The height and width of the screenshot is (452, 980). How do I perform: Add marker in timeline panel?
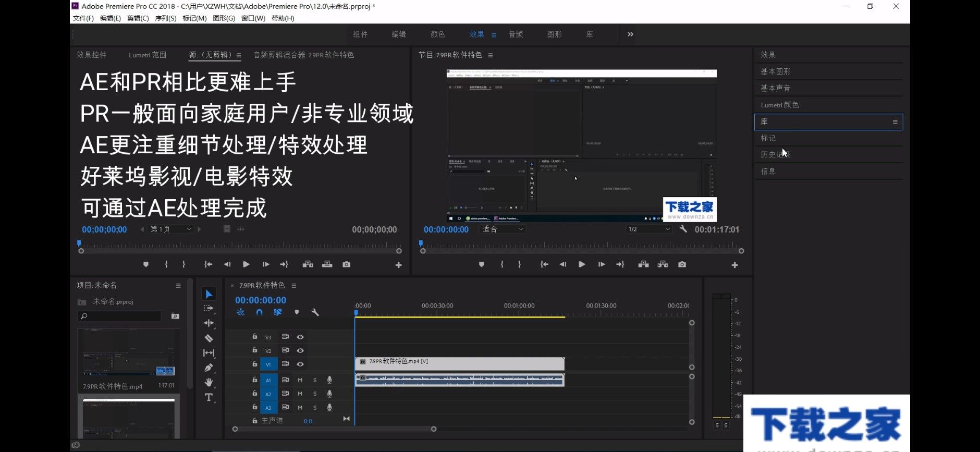(297, 312)
